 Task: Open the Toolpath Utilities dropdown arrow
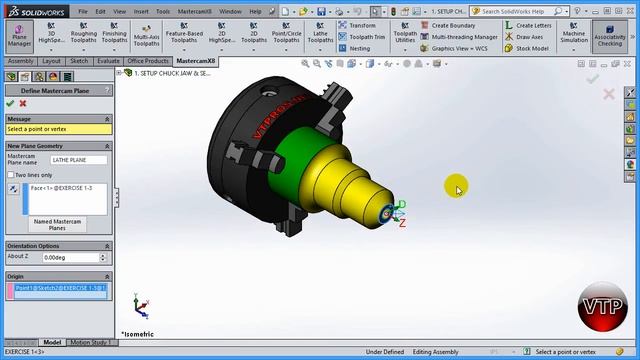click(x=405, y=50)
